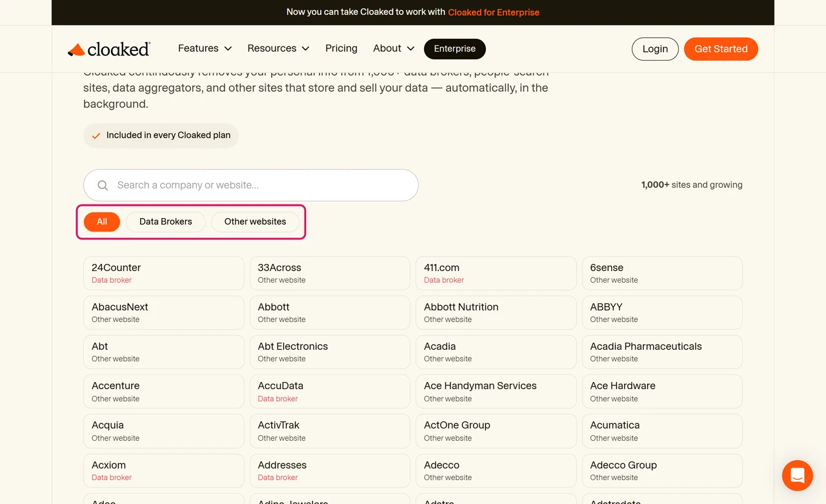Open the Acxiom card
This screenshot has width=826, height=504.
point(164,470)
